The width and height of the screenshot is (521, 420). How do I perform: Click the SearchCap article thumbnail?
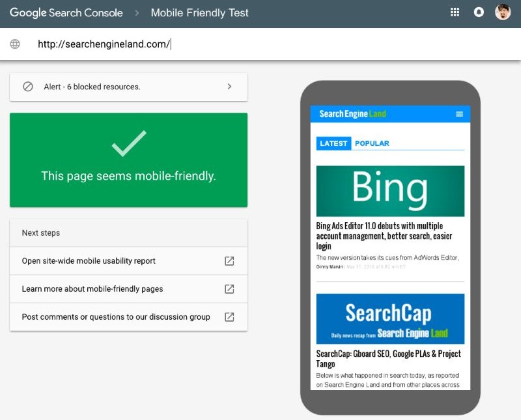point(390,318)
